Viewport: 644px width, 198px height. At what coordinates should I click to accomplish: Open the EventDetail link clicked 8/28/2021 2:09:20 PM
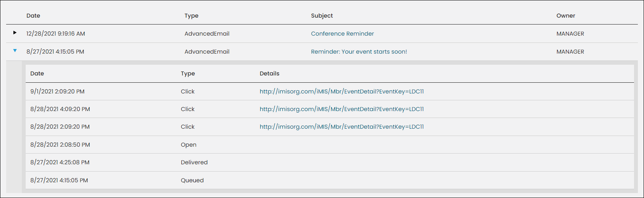(342, 127)
